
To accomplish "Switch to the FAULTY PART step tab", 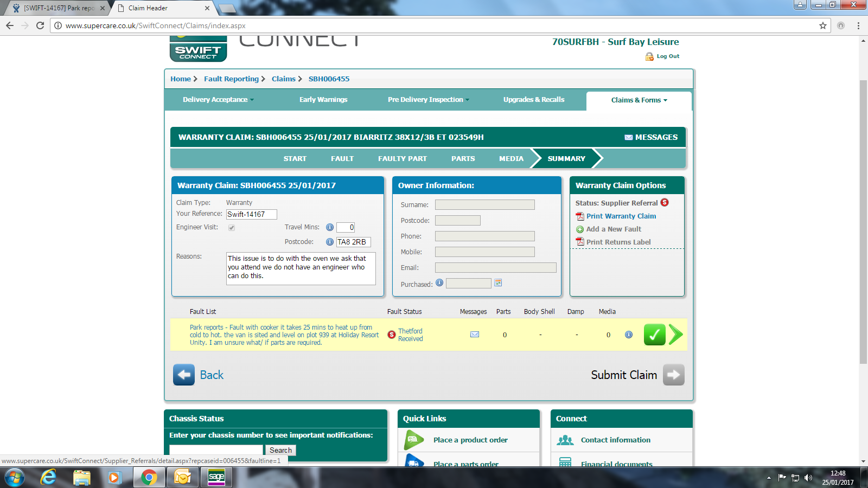I will tap(402, 159).
